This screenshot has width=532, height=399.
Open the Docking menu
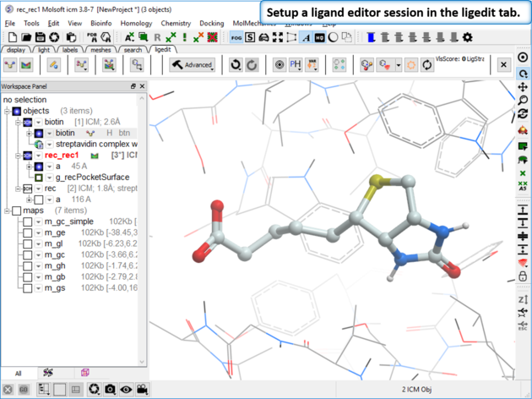[211, 24]
